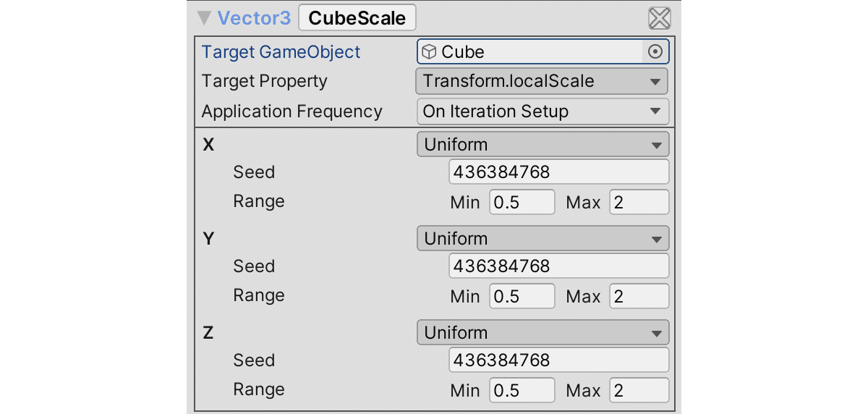Open the Z sampler type dropdown
The width and height of the screenshot is (868, 414).
click(x=542, y=333)
